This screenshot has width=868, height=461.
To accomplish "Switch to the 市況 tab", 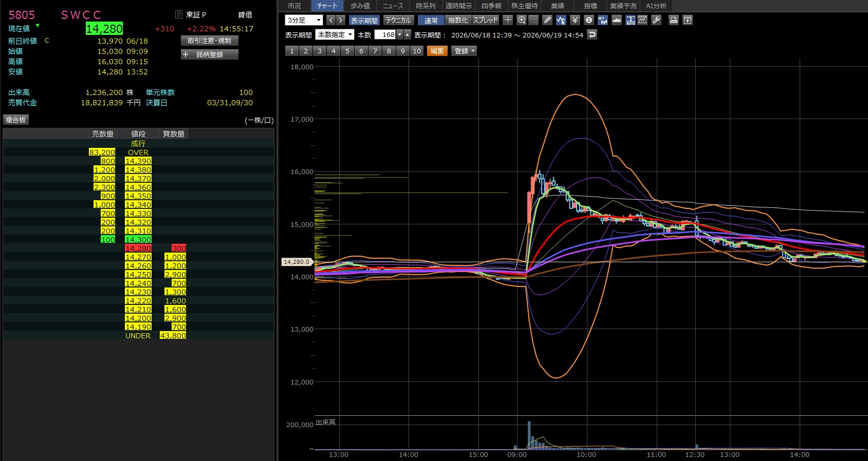I will point(294,6).
